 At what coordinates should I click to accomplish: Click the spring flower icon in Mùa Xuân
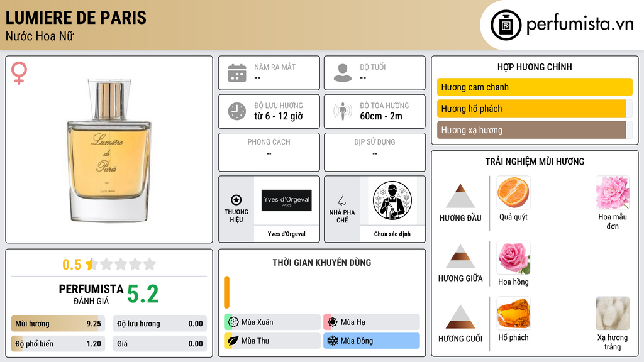(233, 322)
